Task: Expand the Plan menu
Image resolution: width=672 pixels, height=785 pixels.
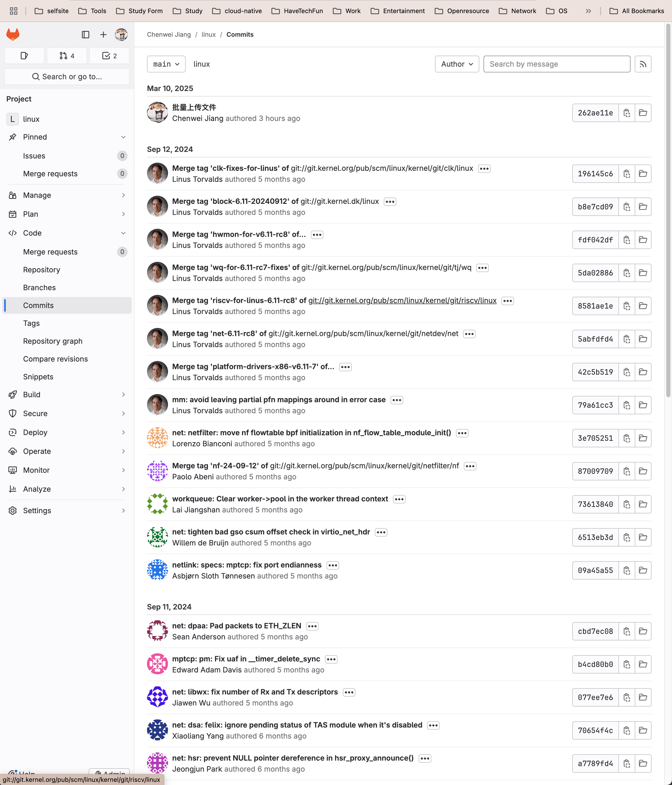Action: (x=67, y=214)
